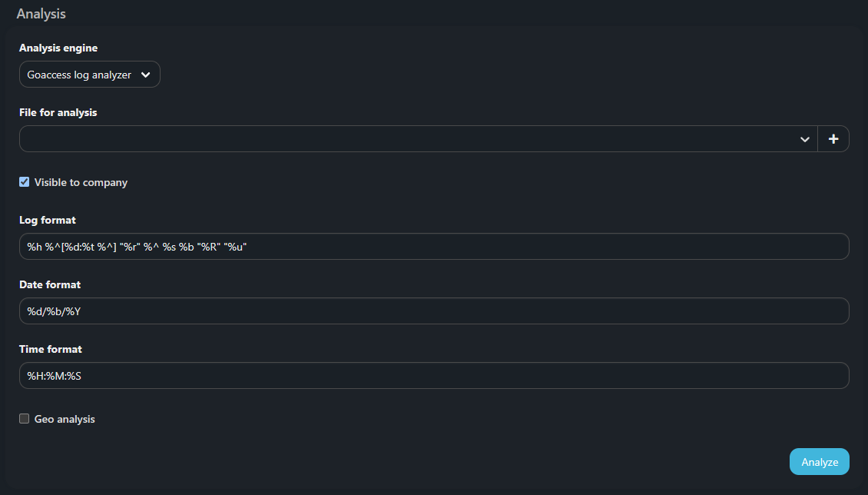Click the 'Log format' field label

coord(48,221)
